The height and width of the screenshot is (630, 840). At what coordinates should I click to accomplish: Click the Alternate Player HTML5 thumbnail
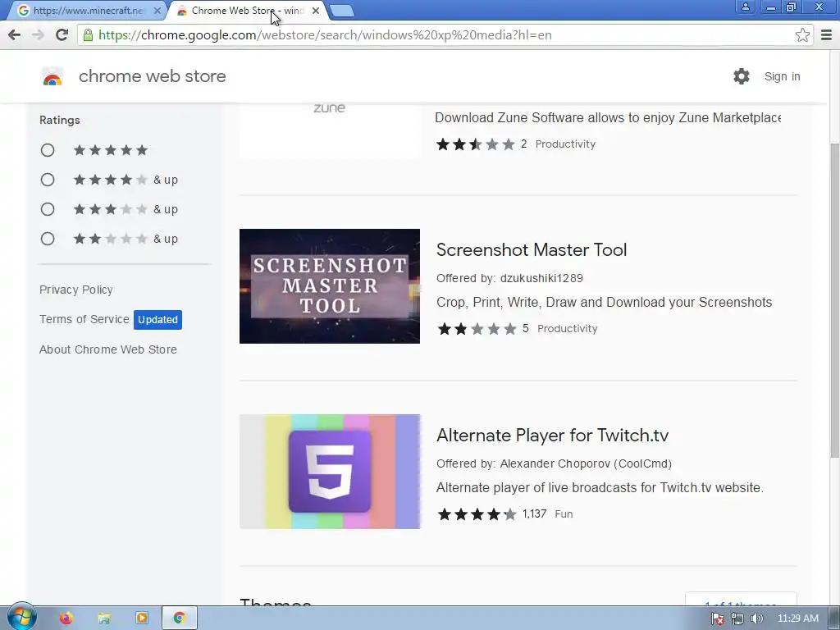pyautogui.click(x=330, y=472)
